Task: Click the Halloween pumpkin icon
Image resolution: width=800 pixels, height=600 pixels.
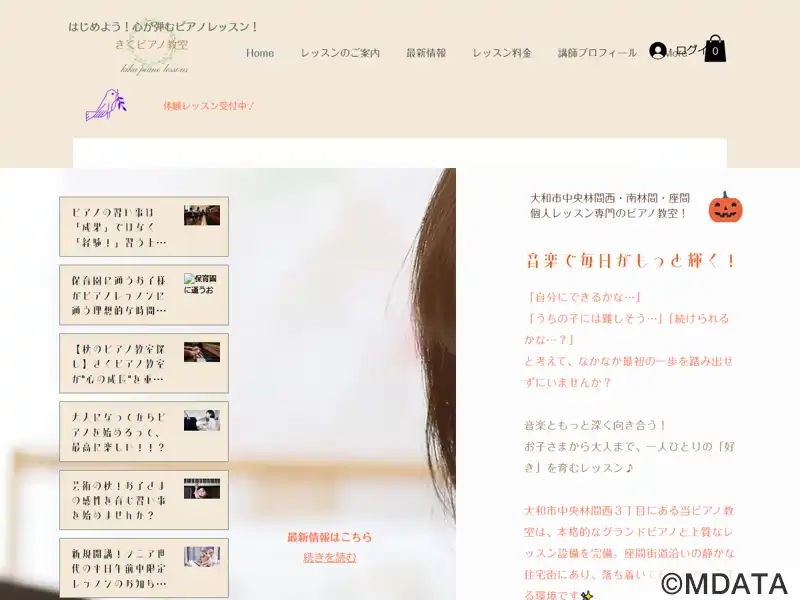Action: [726, 207]
